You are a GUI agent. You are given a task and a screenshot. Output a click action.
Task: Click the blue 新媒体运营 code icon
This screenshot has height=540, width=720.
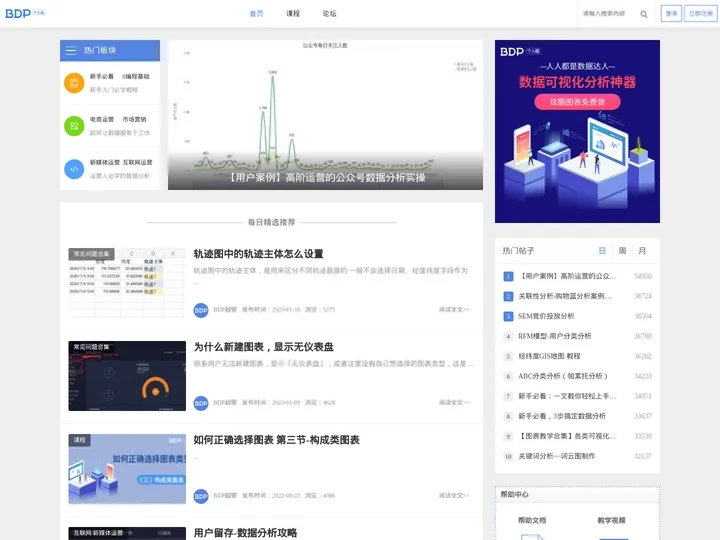point(74,169)
